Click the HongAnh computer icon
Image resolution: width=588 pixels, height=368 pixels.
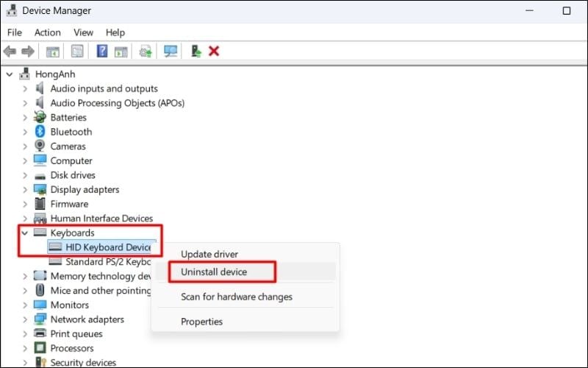(x=25, y=74)
